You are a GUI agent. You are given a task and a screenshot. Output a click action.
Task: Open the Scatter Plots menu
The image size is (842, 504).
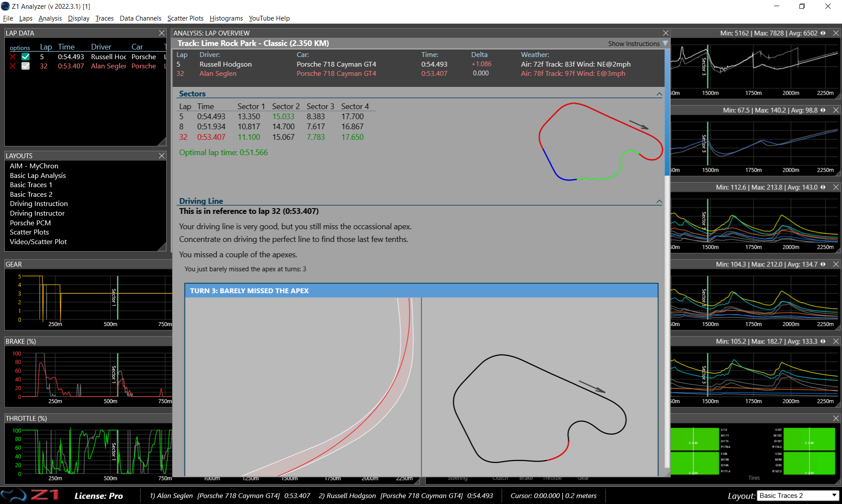click(185, 18)
